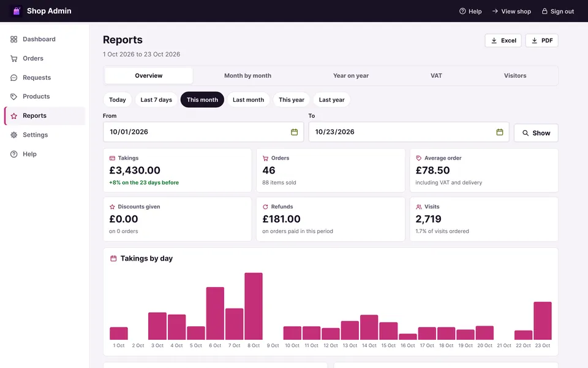Click the To date field
The height and width of the screenshot is (368, 588).
point(409,132)
